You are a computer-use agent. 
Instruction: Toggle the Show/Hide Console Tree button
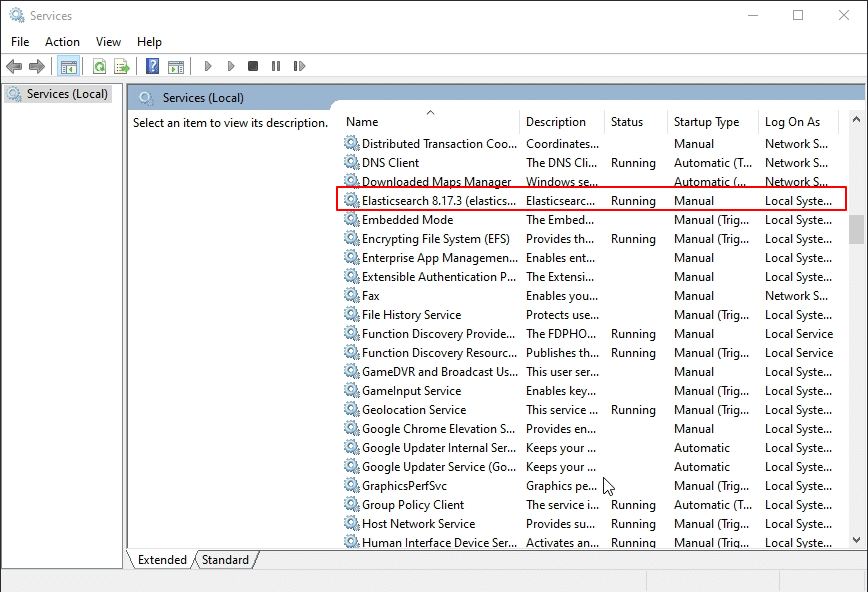coord(69,67)
